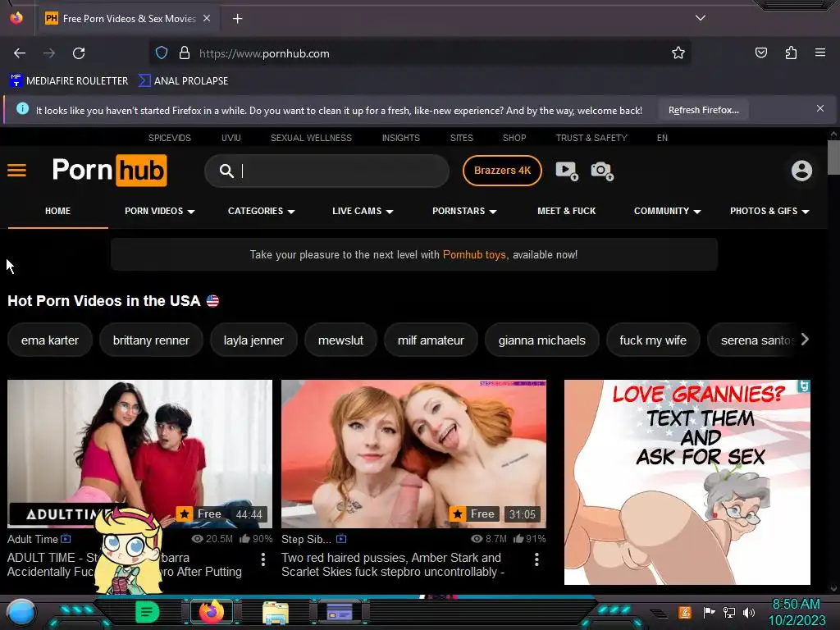Click the magnifier search icon
840x630 pixels.
pyautogui.click(x=226, y=171)
